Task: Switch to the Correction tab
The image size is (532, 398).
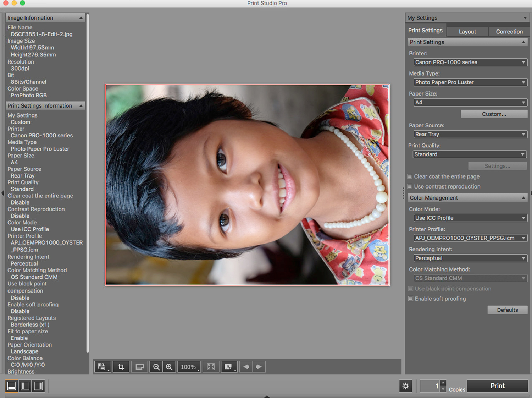Action: (509, 32)
